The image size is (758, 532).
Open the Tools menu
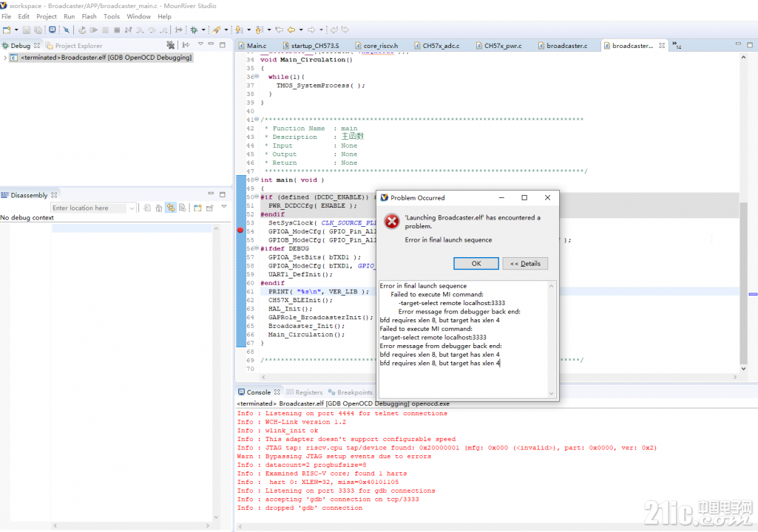112,16
